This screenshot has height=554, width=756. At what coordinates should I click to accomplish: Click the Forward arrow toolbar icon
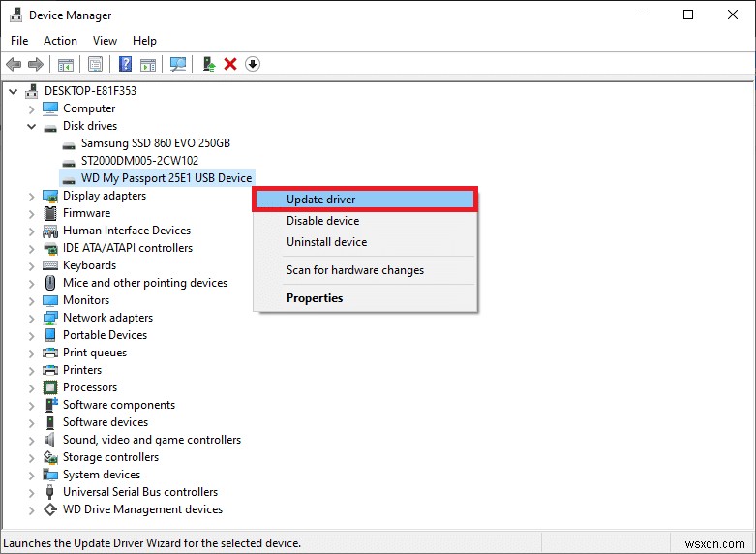click(36, 64)
